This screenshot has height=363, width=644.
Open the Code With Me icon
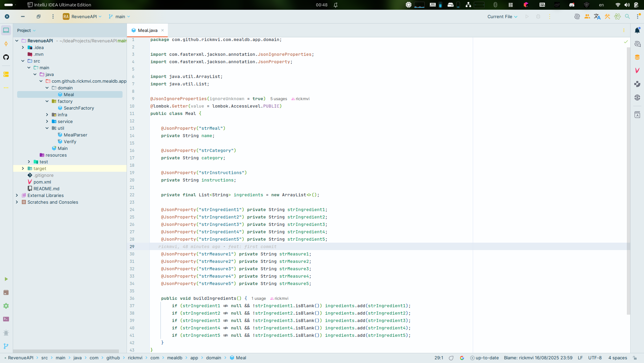(587, 16)
